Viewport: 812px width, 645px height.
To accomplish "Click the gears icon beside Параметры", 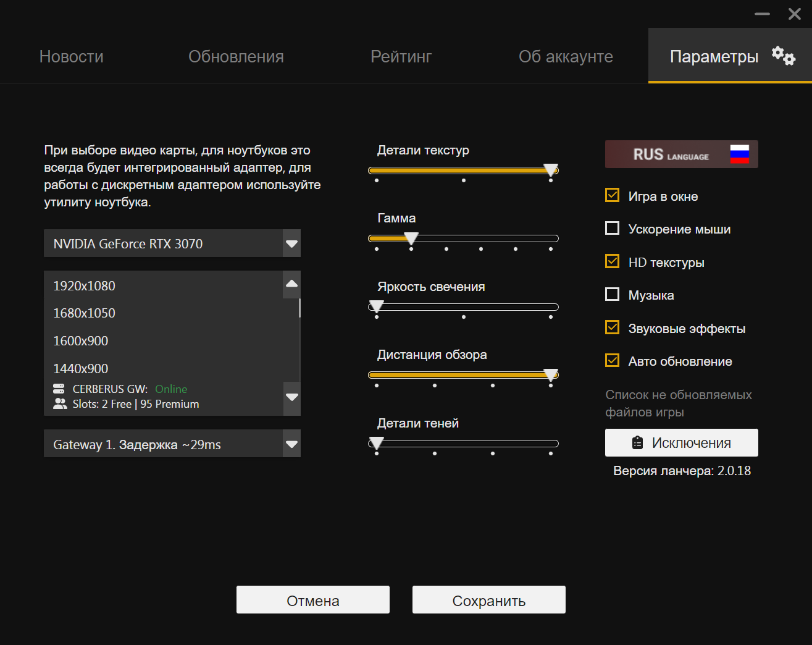I will pos(784,56).
